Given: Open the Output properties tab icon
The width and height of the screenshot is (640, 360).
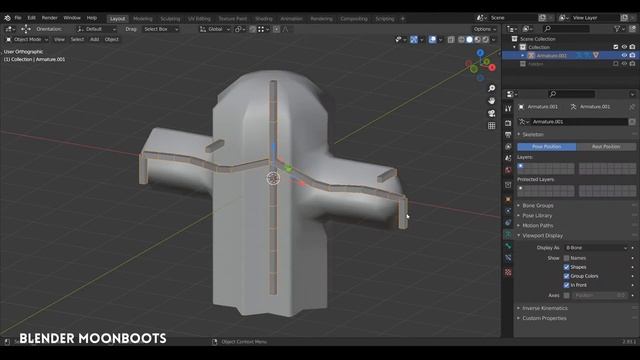Looking at the screenshot, I should pos(508,135).
